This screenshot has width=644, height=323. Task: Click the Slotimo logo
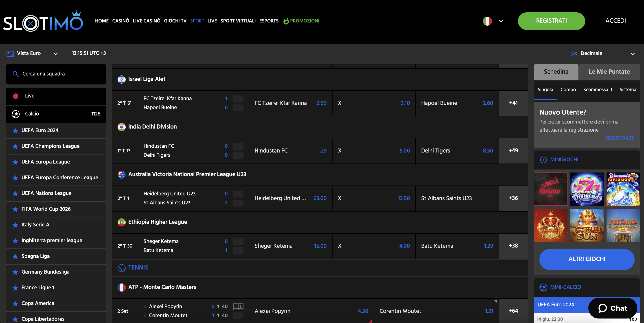(x=43, y=21)
